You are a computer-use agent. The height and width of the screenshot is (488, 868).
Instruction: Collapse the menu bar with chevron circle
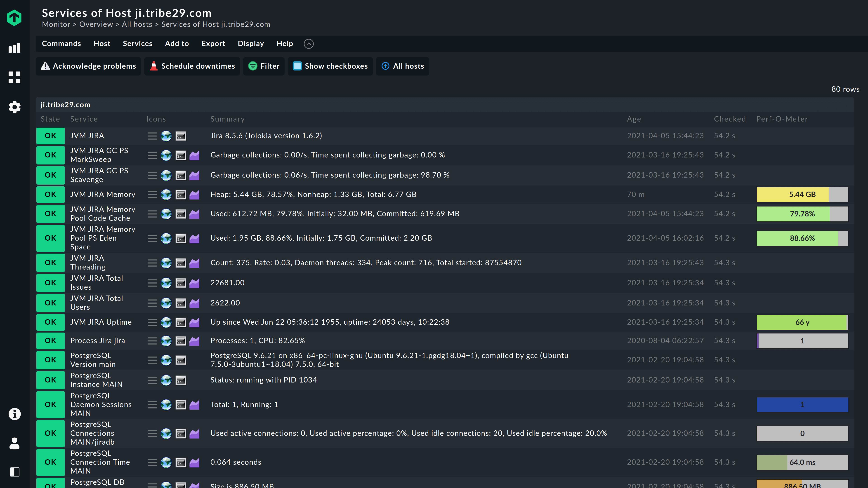pyautogui.click(x=309, y=44)
